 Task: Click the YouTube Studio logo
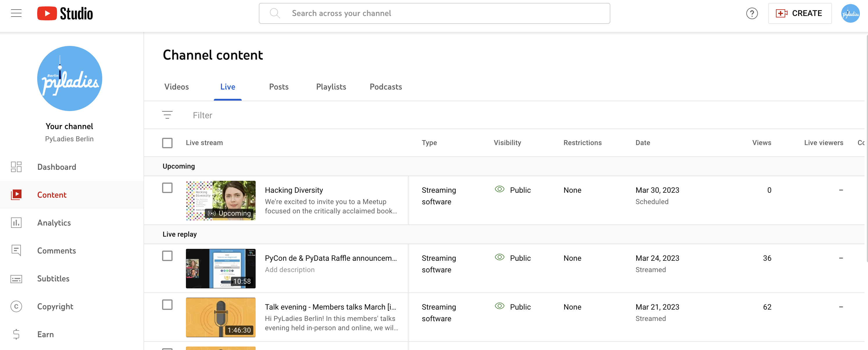65,13
